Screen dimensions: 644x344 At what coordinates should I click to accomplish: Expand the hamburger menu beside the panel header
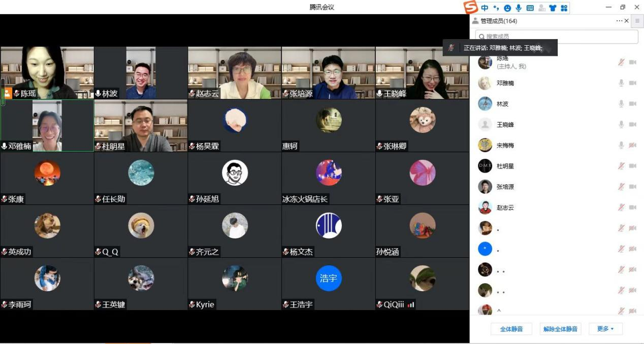click(637, 21)
